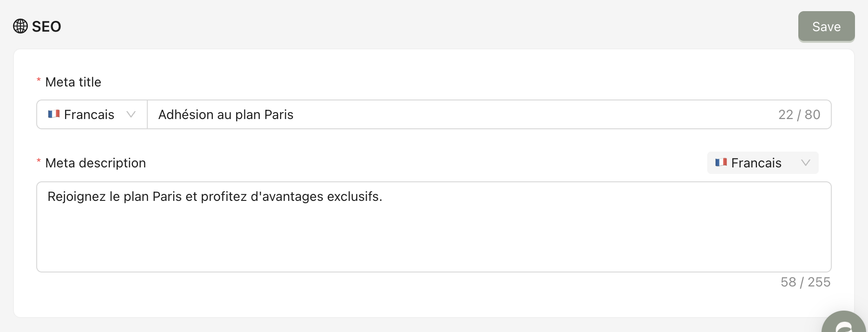
Task: Click the 58 / 255 character counter
Action: (x=805, y=282)
